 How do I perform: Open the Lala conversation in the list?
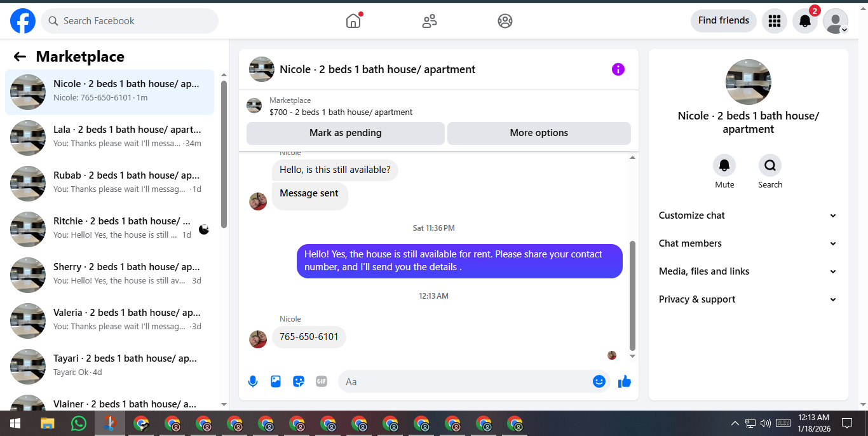(x=110, y=138)
